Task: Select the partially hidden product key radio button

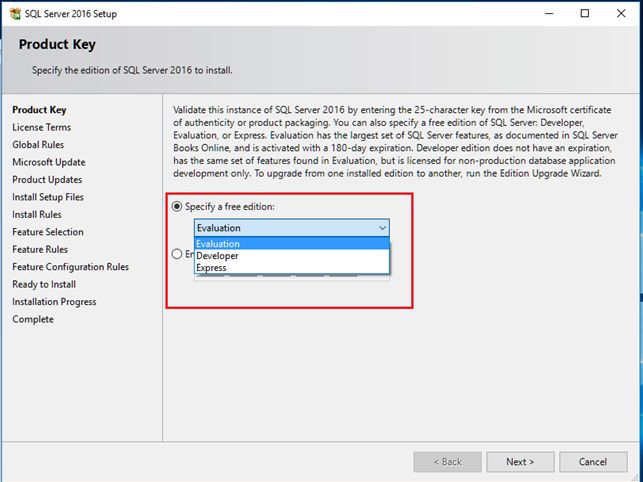Action: point(178,254)
